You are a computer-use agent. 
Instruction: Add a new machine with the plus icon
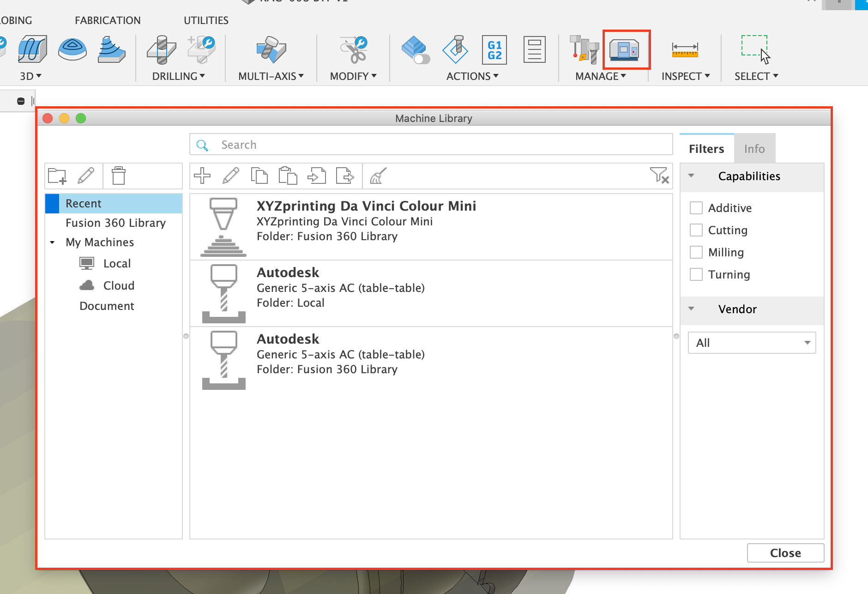coord(202,176)
